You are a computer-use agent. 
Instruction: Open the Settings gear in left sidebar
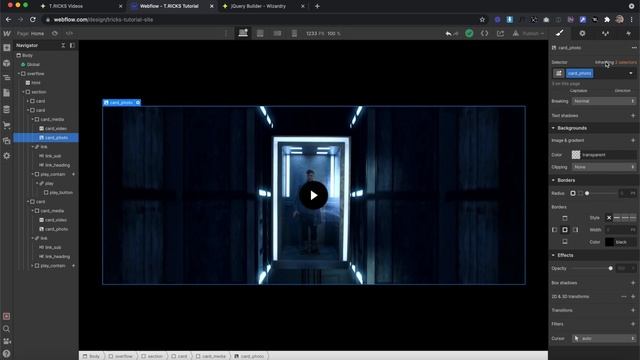7,156
